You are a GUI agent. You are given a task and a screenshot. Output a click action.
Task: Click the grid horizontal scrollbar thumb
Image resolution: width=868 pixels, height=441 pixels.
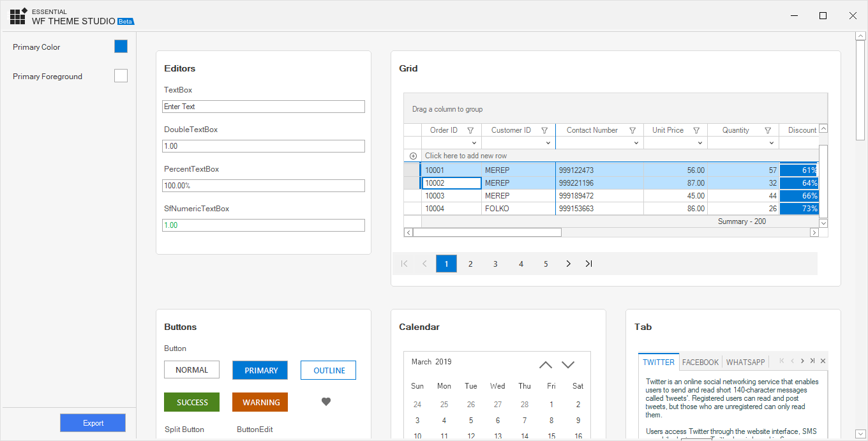487,232
